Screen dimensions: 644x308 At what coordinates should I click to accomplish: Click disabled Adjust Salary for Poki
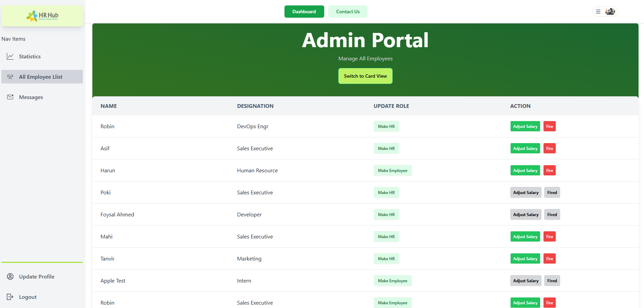[526, 192]
